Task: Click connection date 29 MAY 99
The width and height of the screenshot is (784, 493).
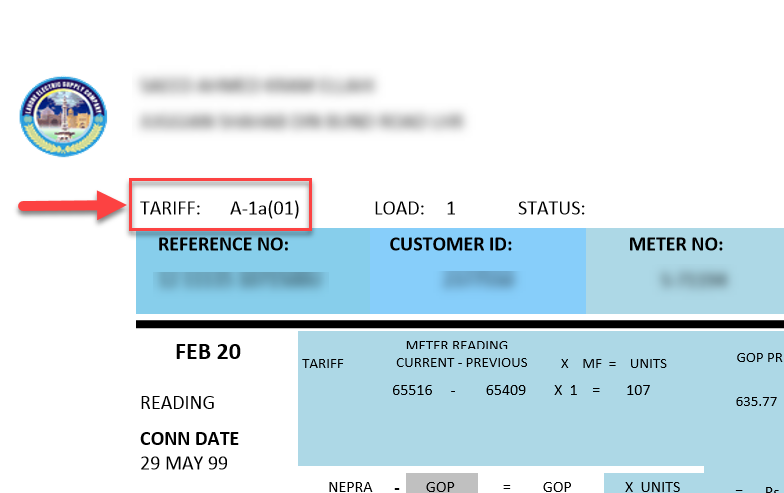Action: (184, 464)
